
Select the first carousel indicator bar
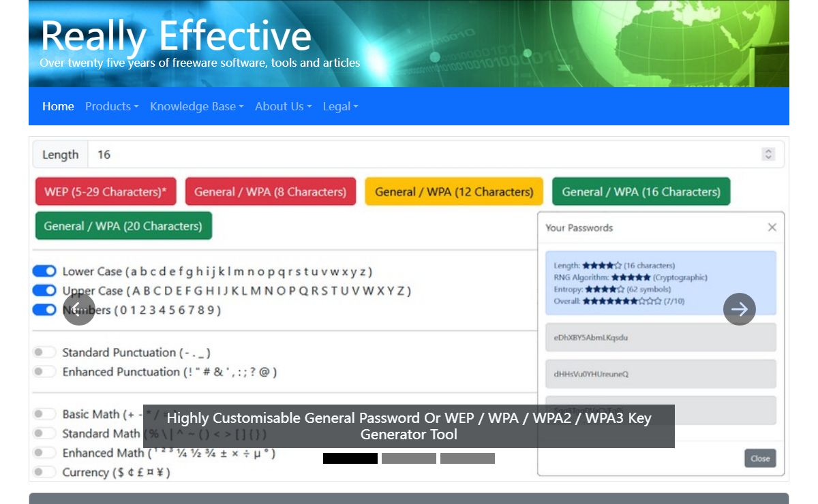coord(350,458)
